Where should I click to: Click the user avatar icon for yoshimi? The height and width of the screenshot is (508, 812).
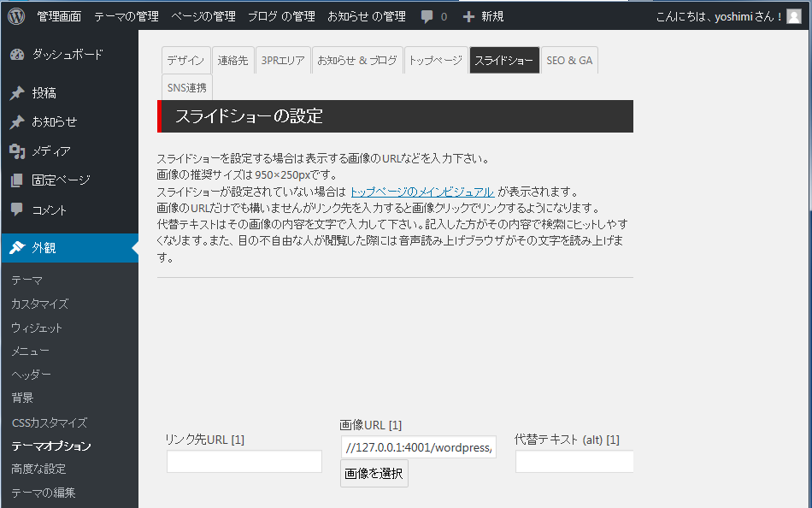pos(794,16)
